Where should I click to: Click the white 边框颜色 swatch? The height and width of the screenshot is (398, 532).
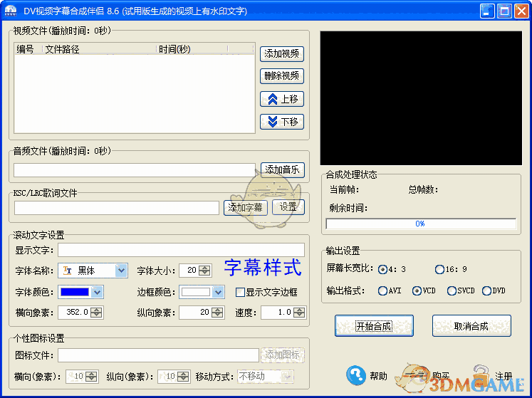point(196,292)
